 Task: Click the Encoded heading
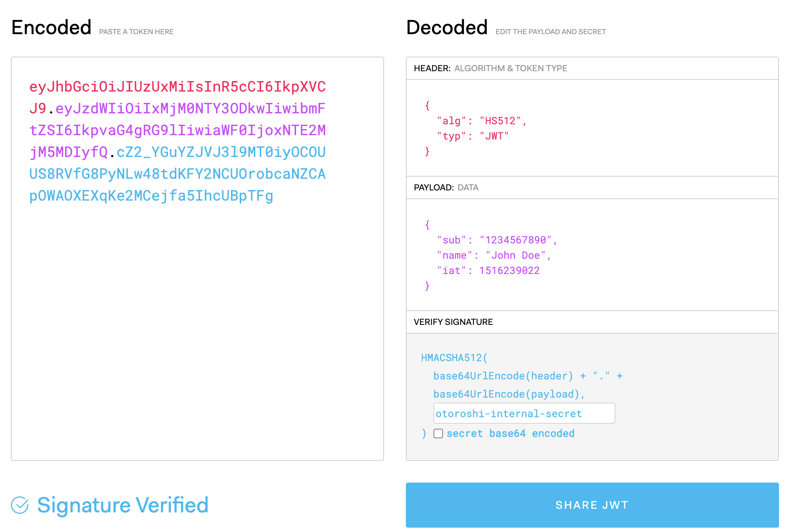coord(51,28)
